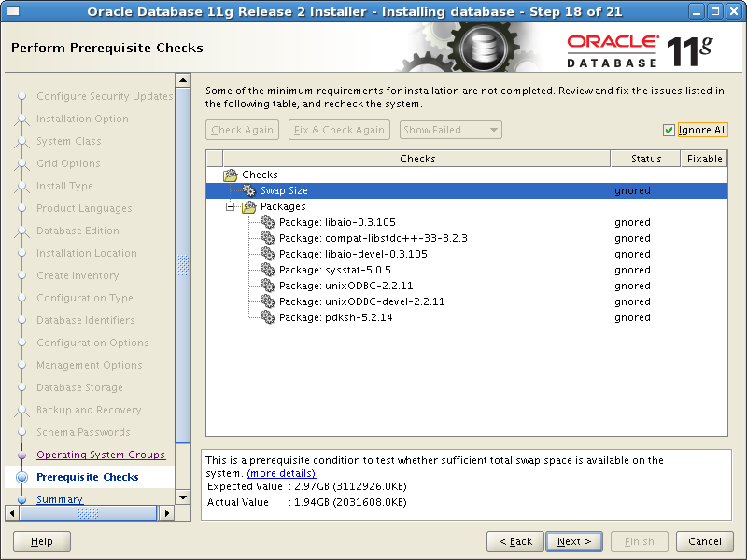This screenshot has height=560, width=747.
Task: Minimize the installer window
Action: pos(697,11)
